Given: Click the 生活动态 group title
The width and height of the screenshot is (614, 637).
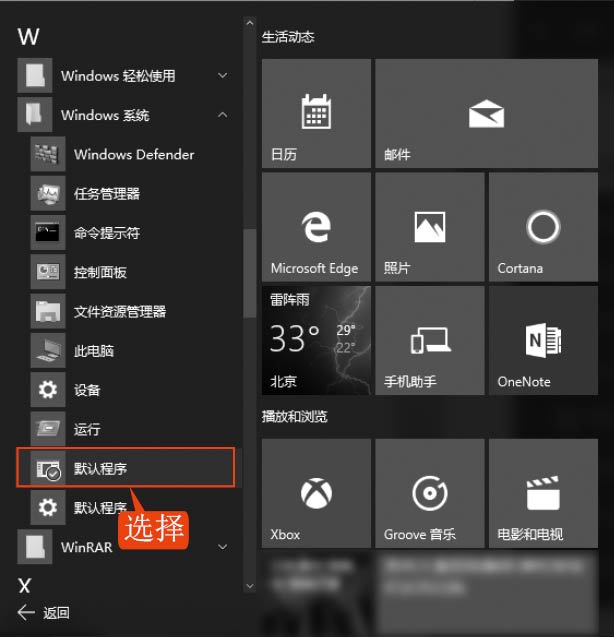Looking at the screenshot, I should point(288,37).
